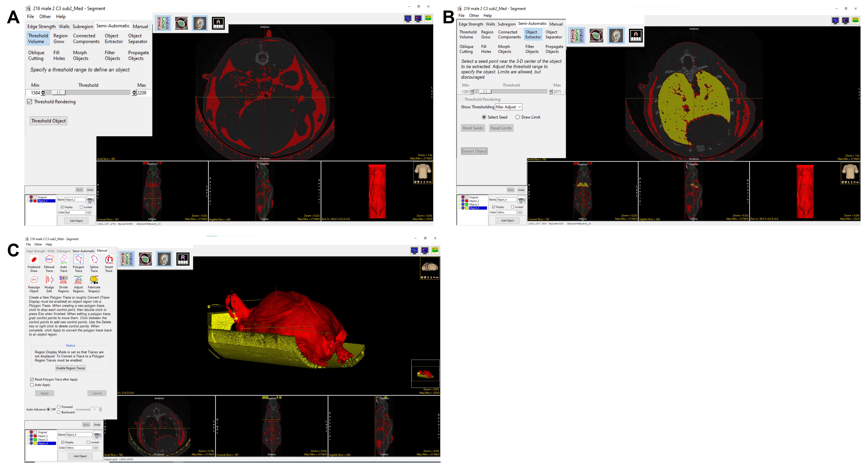Toggle the 3D skull render icon in window A

[x=200, y=23]
